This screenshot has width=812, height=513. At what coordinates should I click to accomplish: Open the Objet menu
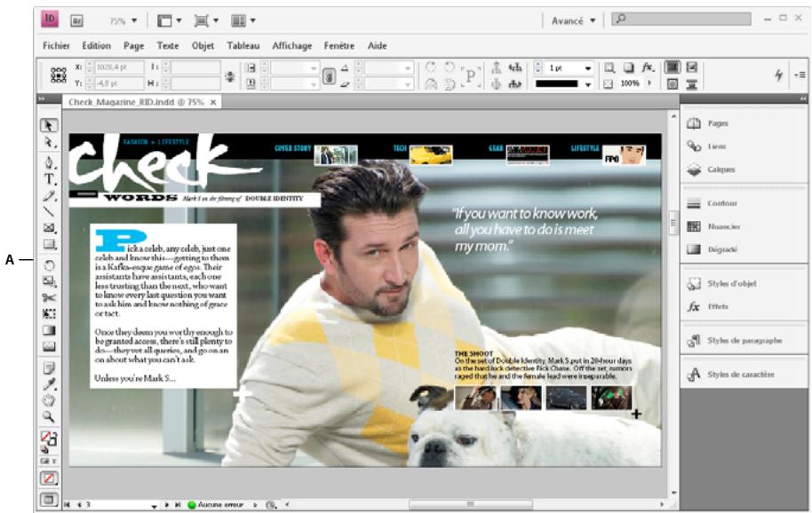[203, 45]
